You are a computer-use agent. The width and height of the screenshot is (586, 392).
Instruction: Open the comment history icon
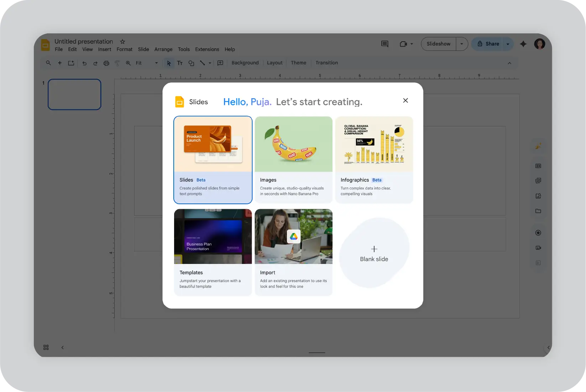(384, 44)
